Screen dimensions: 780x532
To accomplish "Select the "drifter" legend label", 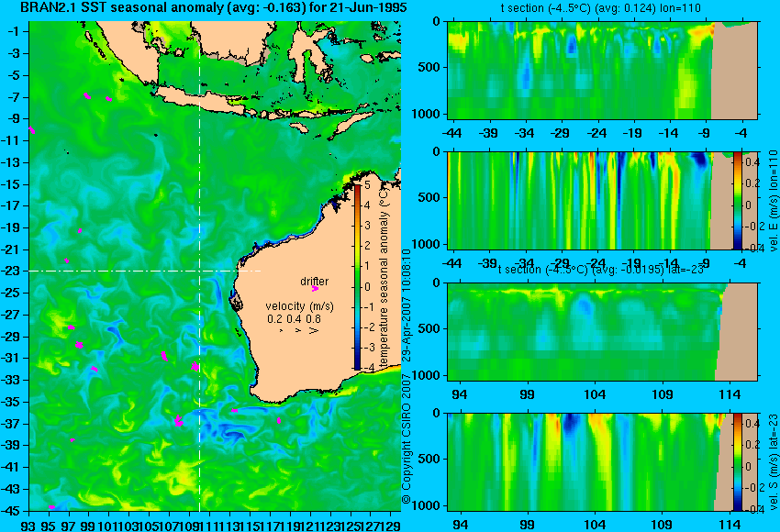I will pyautogui.click(x=315, y=282).
